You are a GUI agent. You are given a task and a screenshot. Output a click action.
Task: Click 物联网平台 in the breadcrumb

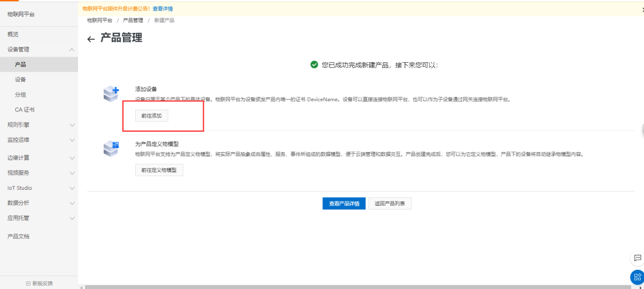point(99,20)
